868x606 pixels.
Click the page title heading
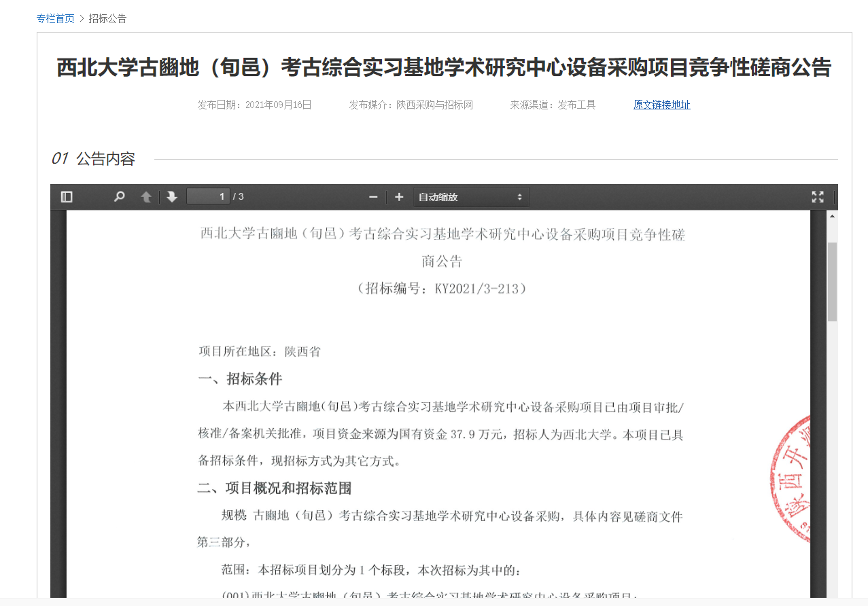(x=444, y=68)
